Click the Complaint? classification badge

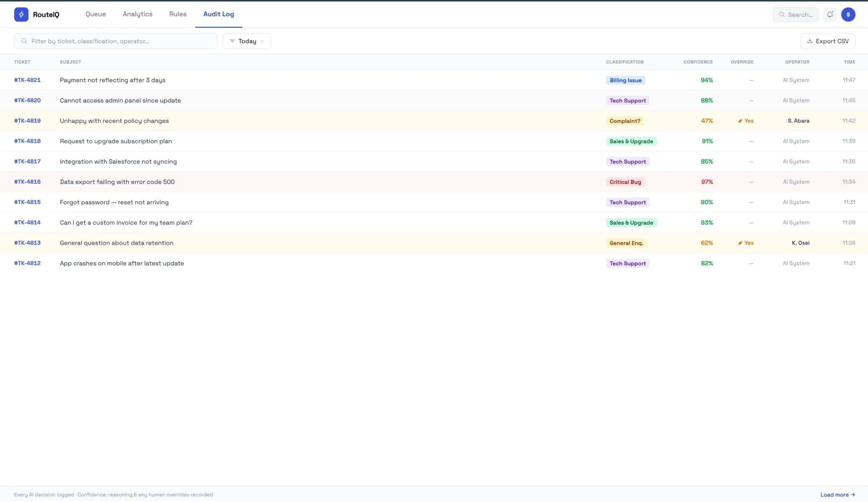pos(625,121)
